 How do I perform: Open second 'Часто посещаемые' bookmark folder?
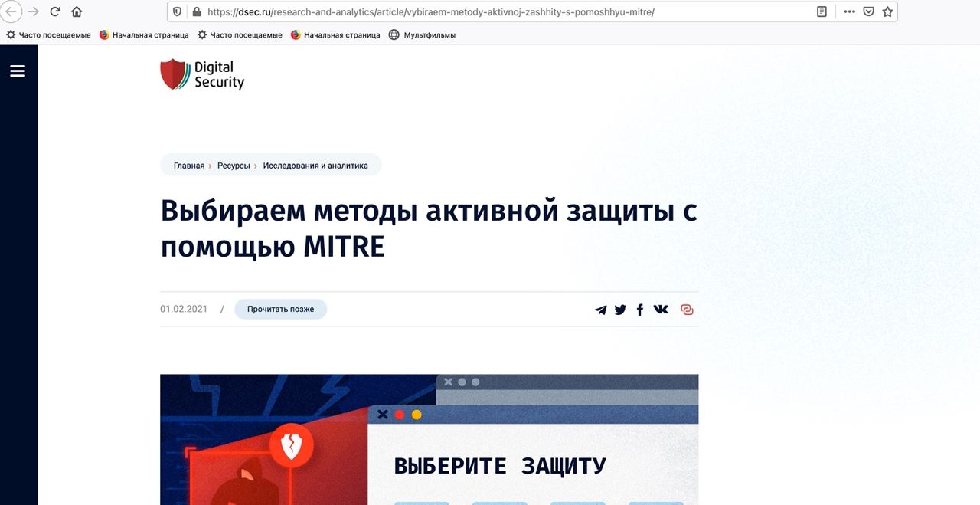tap(240, 34)
